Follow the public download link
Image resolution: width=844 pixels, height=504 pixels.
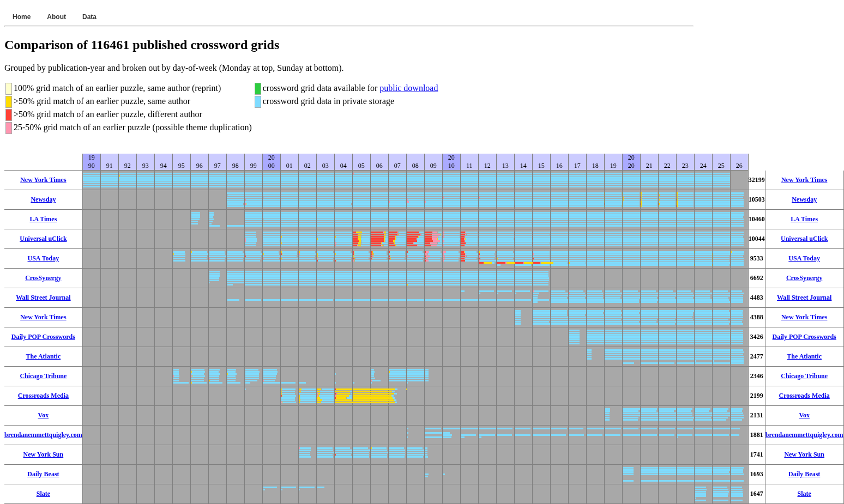click(408, 88)
